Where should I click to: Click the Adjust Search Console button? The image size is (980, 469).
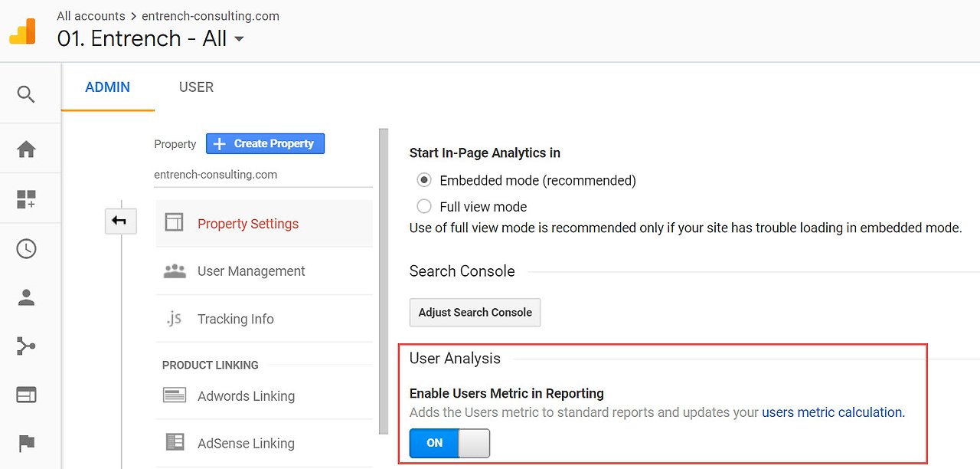[x=475, y=313]
